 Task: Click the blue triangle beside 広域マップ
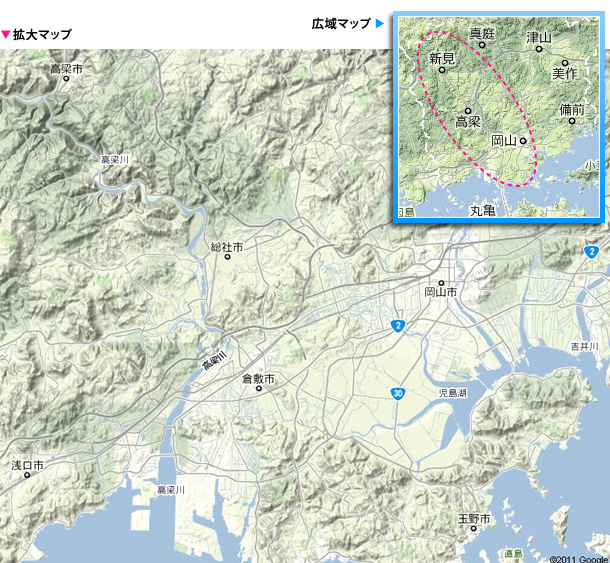[x=380, y=23]
